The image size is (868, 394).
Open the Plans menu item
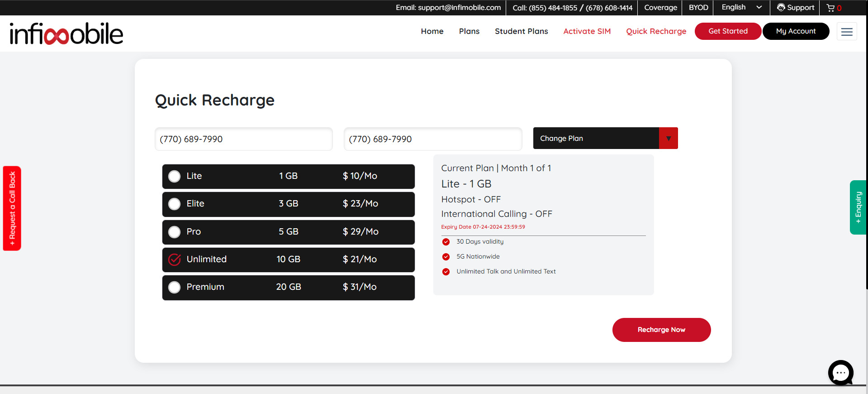[469, 31]
